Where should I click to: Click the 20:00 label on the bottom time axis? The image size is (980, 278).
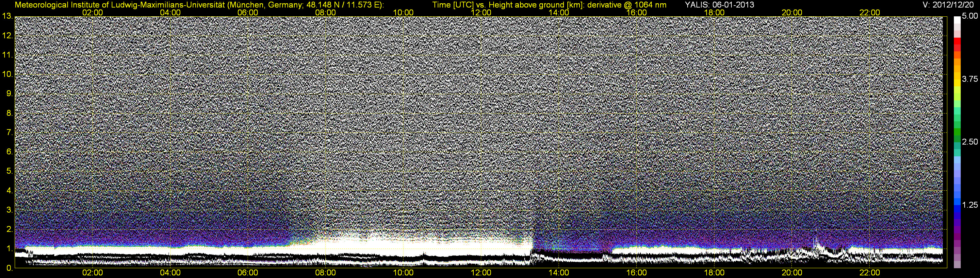click(792, 273)
